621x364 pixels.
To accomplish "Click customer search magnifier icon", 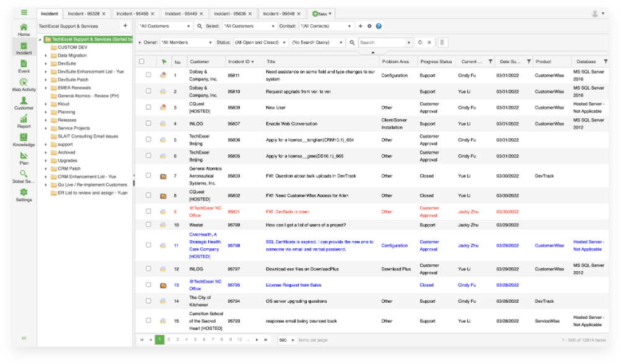I will point(200,26).
